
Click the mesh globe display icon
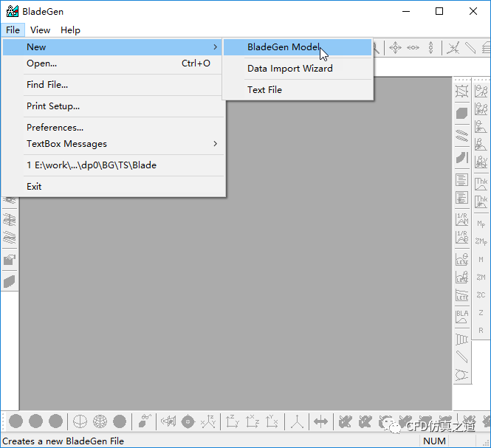[x=100, y=421]
